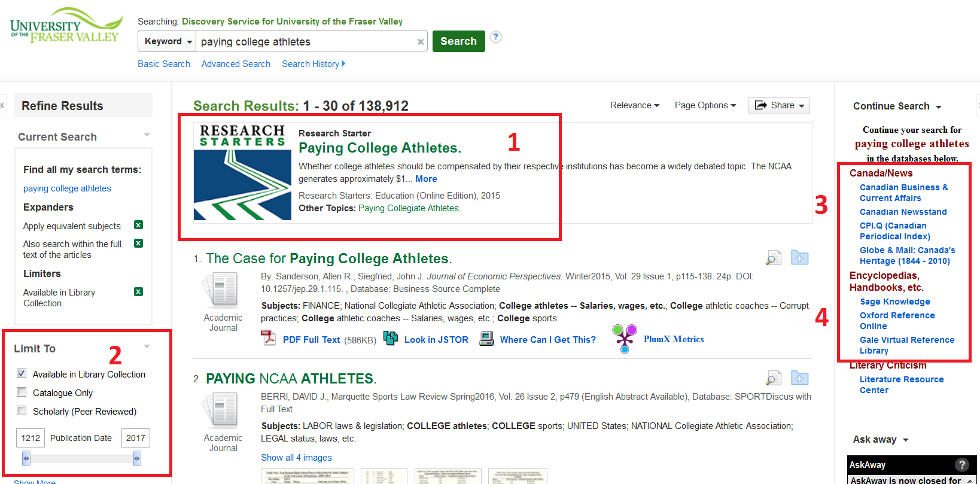Image resolution: width=980 pixels, height=484 pixels.
Task: Uncheck Available in Library Collection checkbox
Action: [x=22, y=373]
